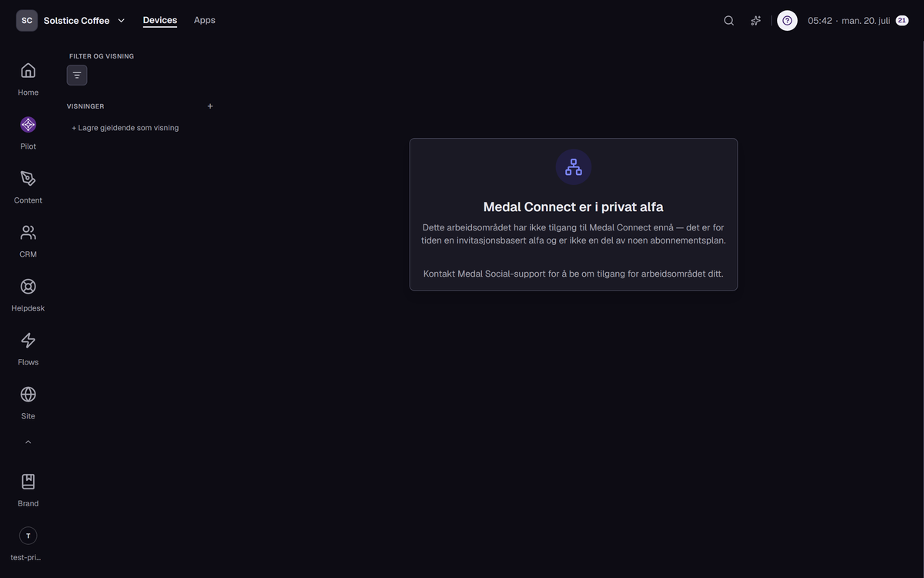
Task: Add a new view with the plus icon
Action: (210, 106)
